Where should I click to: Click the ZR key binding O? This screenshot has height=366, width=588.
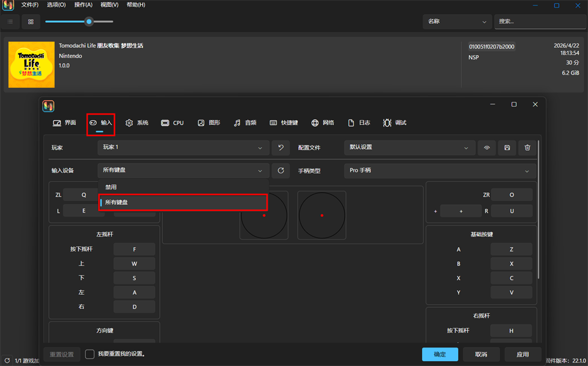point(511,195)
